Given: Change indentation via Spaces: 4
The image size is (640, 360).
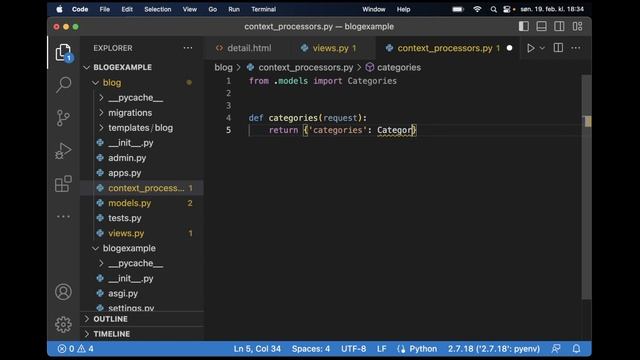Looking at the screenshot, I should pyautogui.click(x=311, y=349).
